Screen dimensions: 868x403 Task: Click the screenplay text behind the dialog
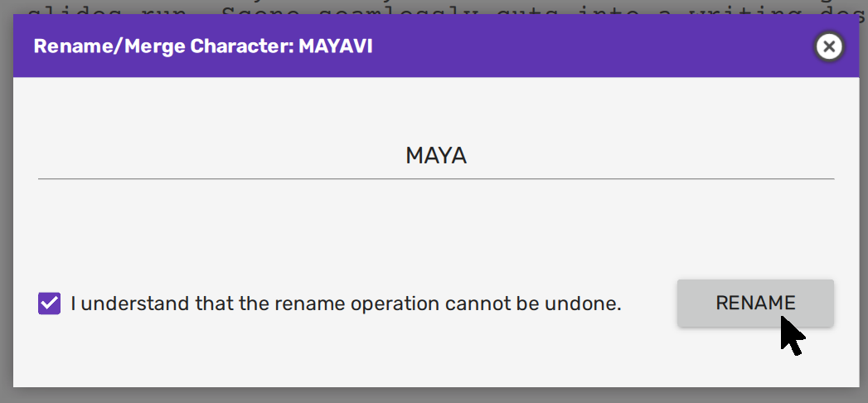click(415, 6)
